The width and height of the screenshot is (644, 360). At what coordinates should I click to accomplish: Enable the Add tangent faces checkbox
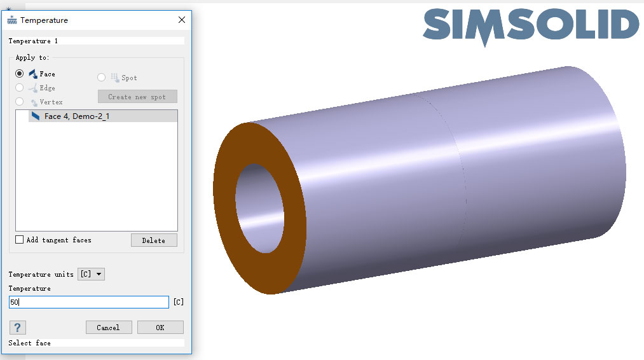(20, 240)
